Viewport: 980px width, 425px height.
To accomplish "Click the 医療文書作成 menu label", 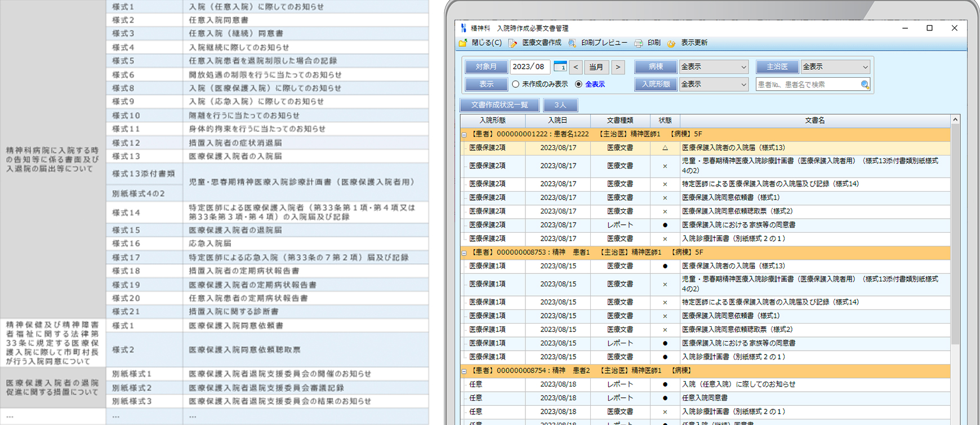I will (x=542, y=43).
